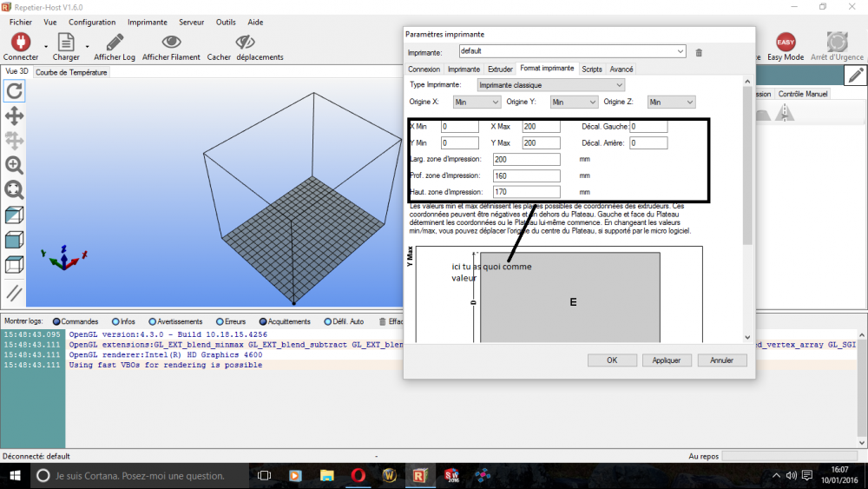Image resolution: width=868 pixels, height=489 pixels.
Task: Switch to the Connexion tab
Action: [424, 69]
